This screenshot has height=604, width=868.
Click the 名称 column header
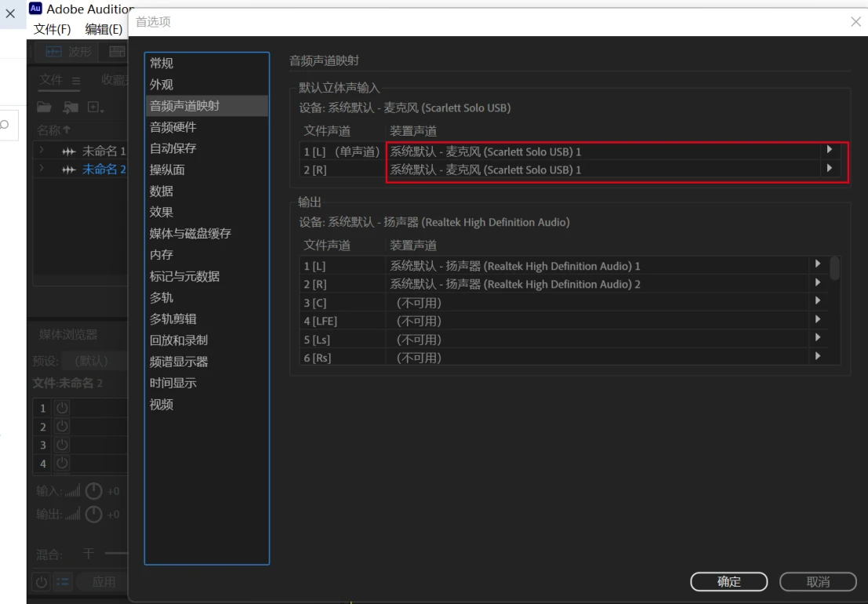[x=53, y=130]
